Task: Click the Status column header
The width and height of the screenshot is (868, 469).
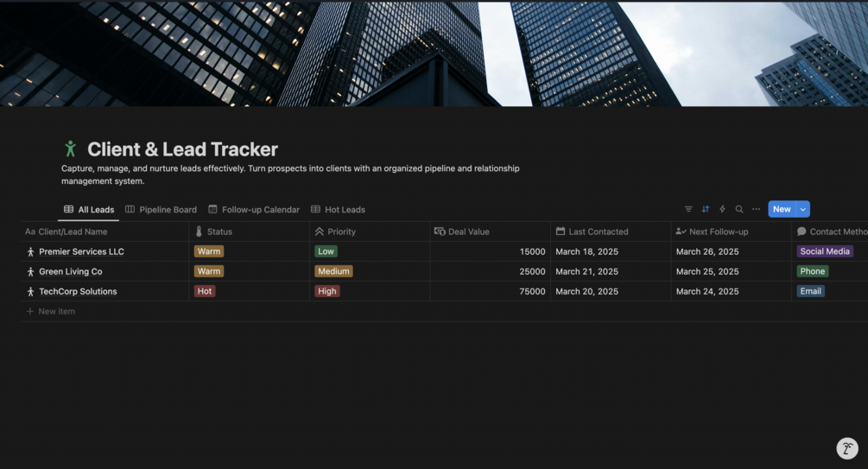Action: tap(249, 231)
